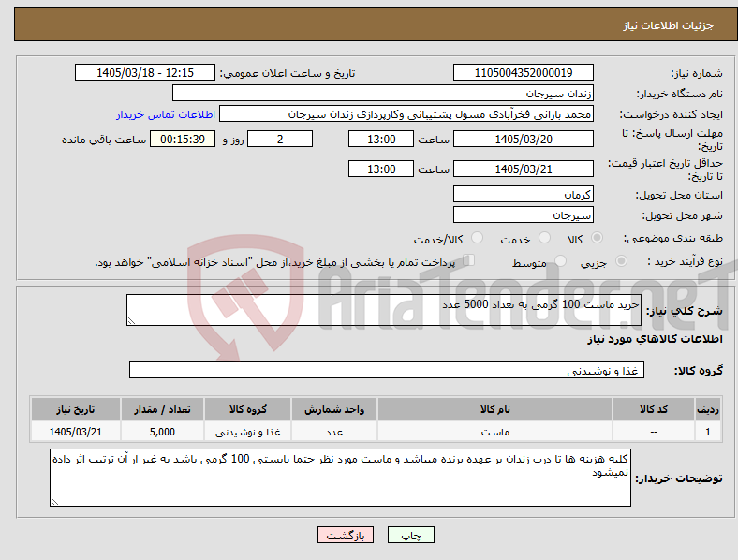Click the remaining time field 00:15:39
738x560 pixels.
tap(183, 139)
